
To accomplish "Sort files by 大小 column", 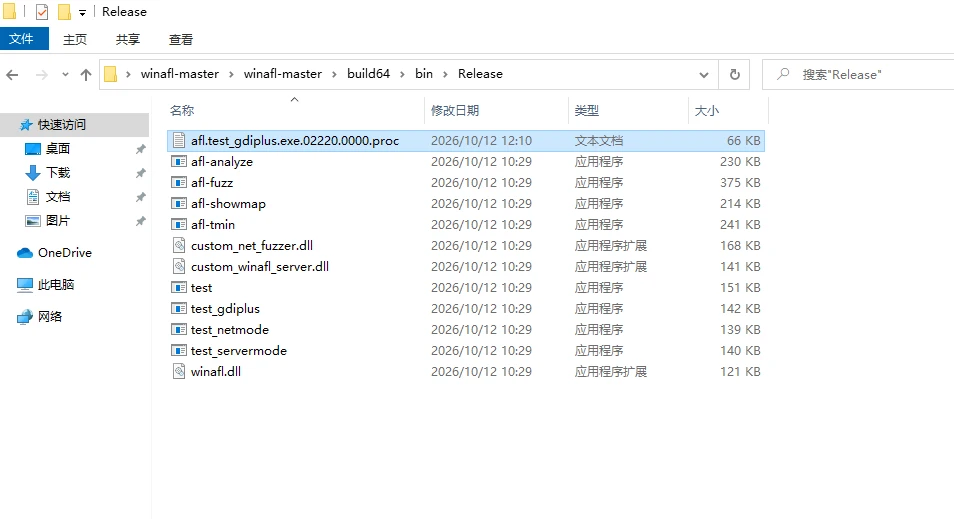I will point(728,110).
